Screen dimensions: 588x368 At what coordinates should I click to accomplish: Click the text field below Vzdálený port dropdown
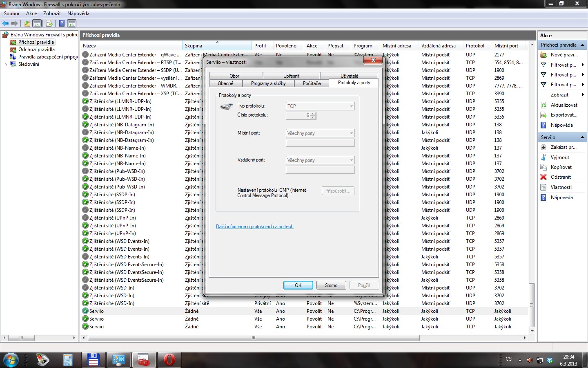pyautogui.click(x=320, y=170)
